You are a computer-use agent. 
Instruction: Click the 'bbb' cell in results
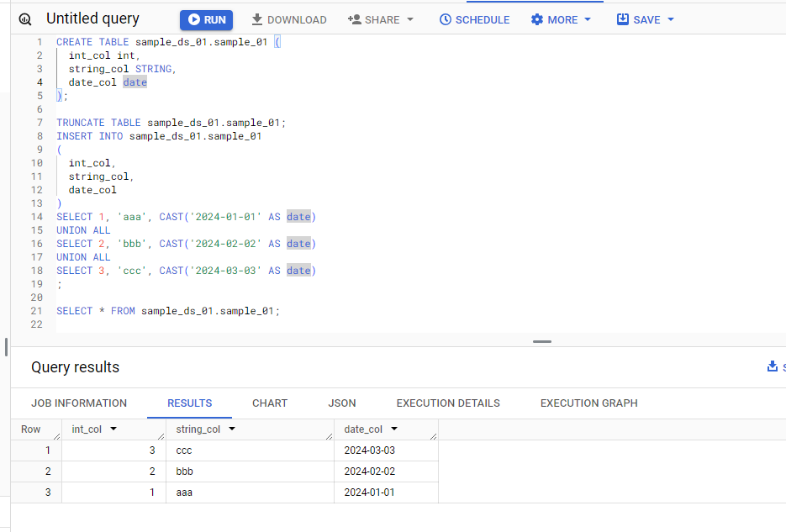pos(250,471)
